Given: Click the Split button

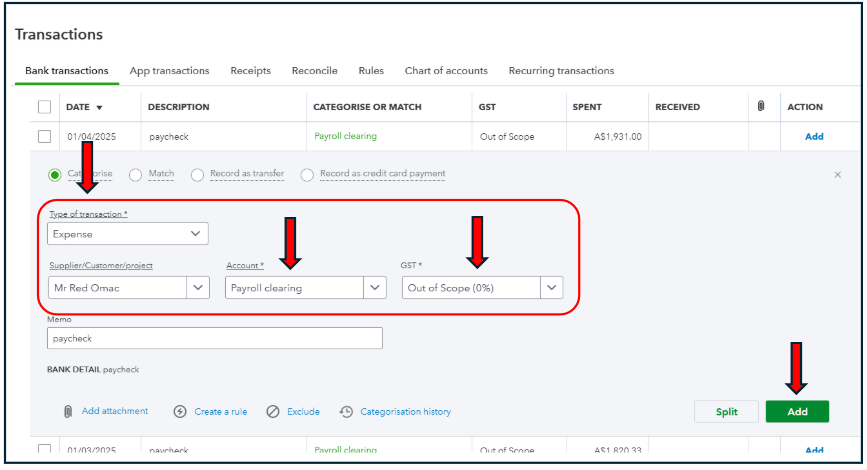Looking at the screenshot, I should click(x=727, y=411).
